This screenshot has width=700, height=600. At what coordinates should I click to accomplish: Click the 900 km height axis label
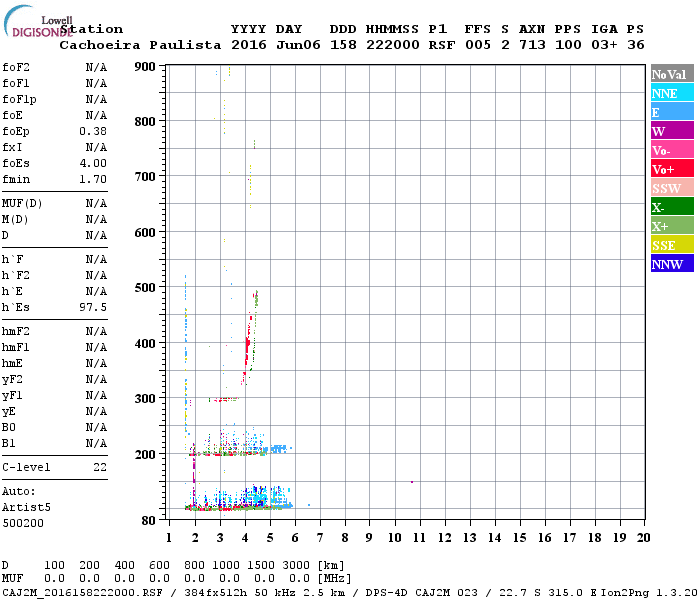(145, 67)
